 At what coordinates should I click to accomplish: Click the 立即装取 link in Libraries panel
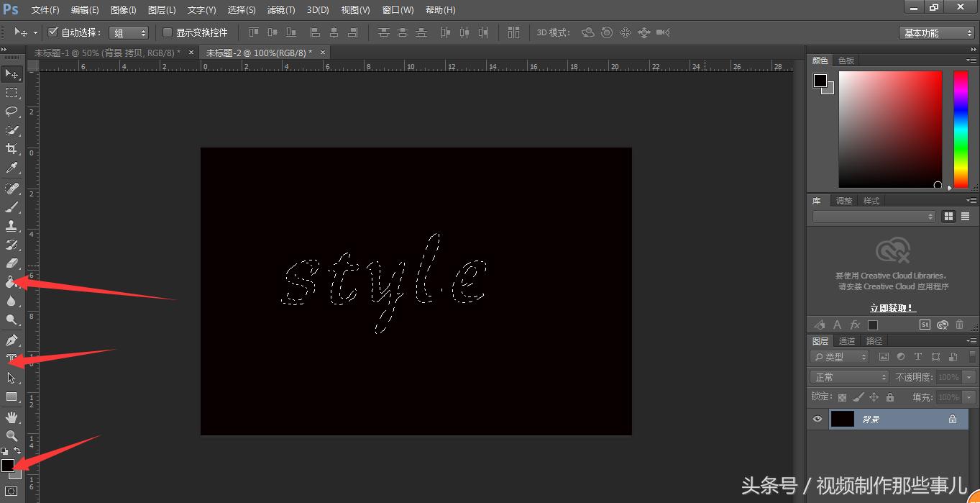click(891, 307)
